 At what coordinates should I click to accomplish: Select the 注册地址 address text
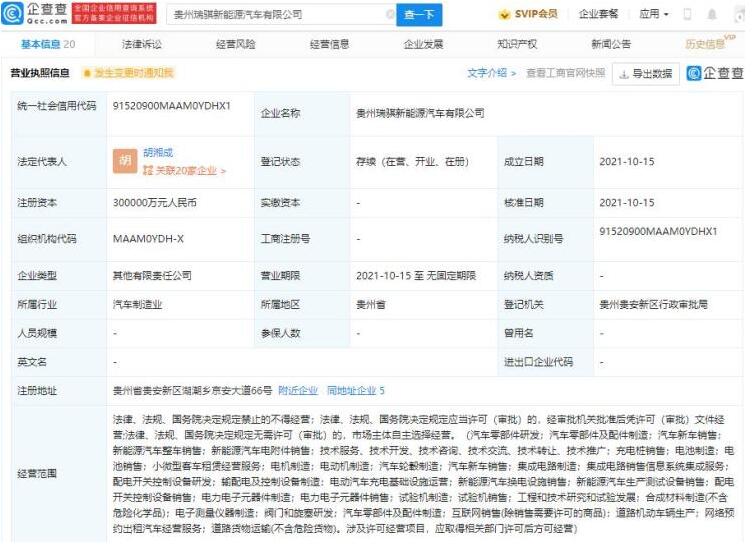point(192,391)
